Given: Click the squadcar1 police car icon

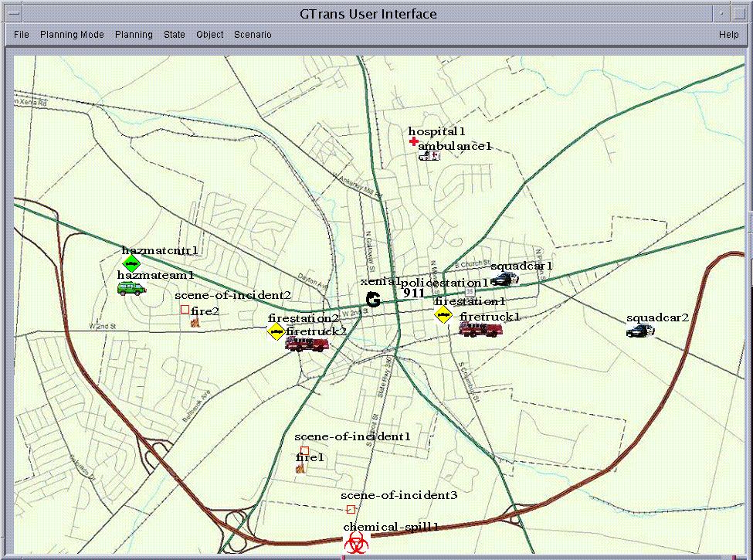Looking at the screenshot, I should pyautogui.click(x=505, y=278).
